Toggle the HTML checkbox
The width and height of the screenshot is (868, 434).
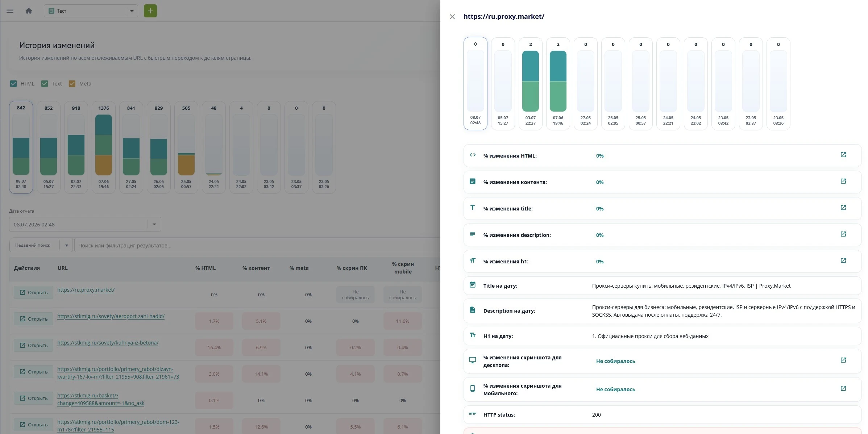point(13,84)
